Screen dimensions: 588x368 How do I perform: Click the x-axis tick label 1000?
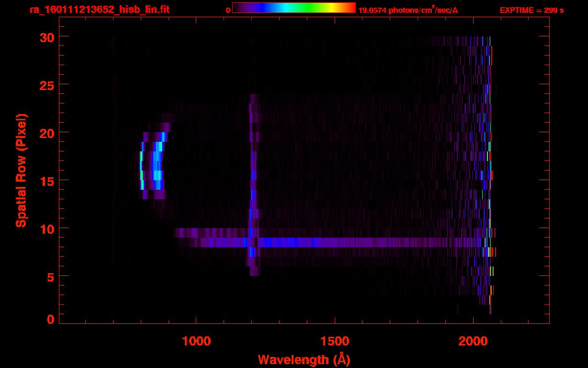pos(196,341)
